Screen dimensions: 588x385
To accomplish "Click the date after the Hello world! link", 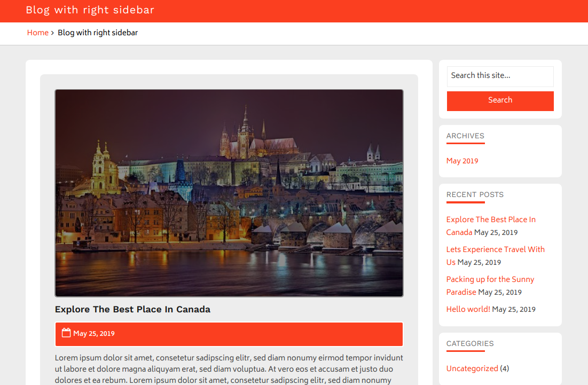I will [x=514, y=310].
